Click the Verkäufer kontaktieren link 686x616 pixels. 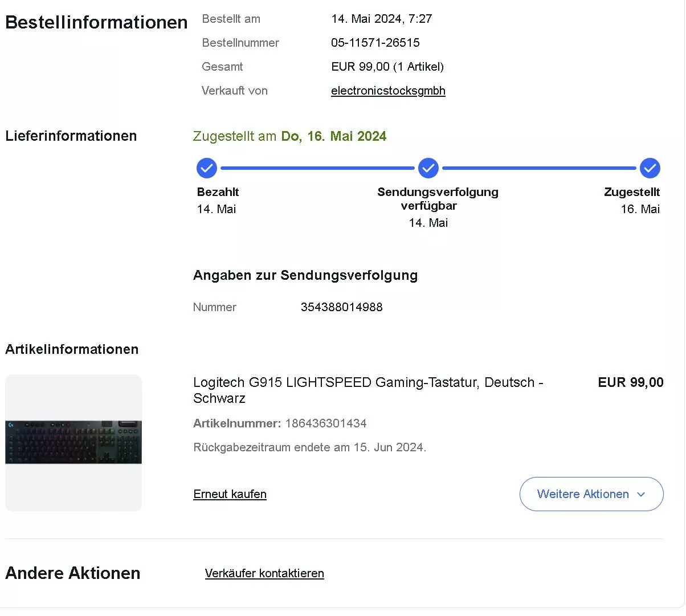coord(264,573)
